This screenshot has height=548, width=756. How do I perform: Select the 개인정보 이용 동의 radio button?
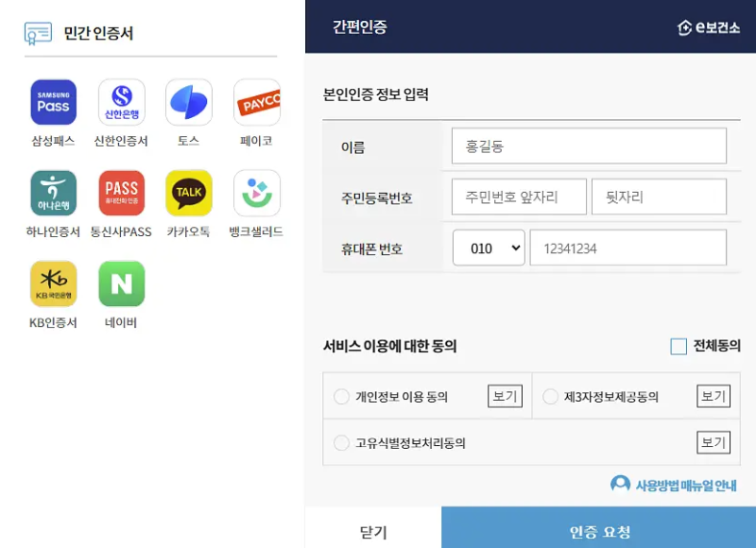341,396
